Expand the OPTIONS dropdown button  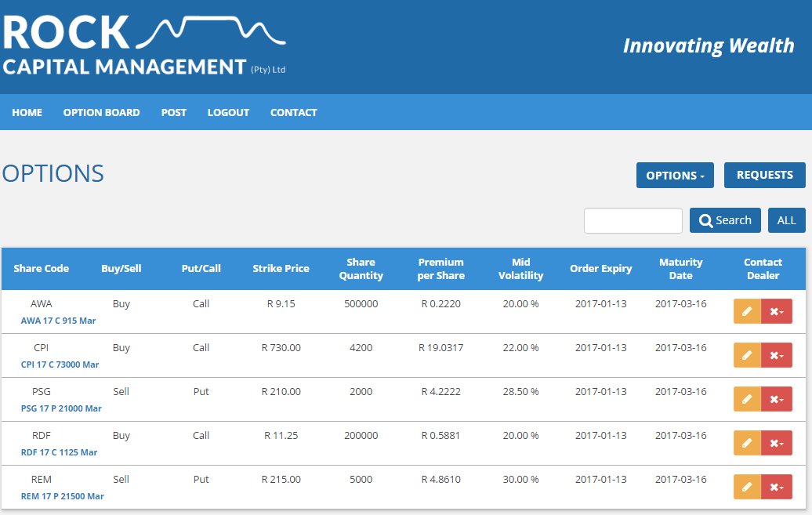coord(675,175)
